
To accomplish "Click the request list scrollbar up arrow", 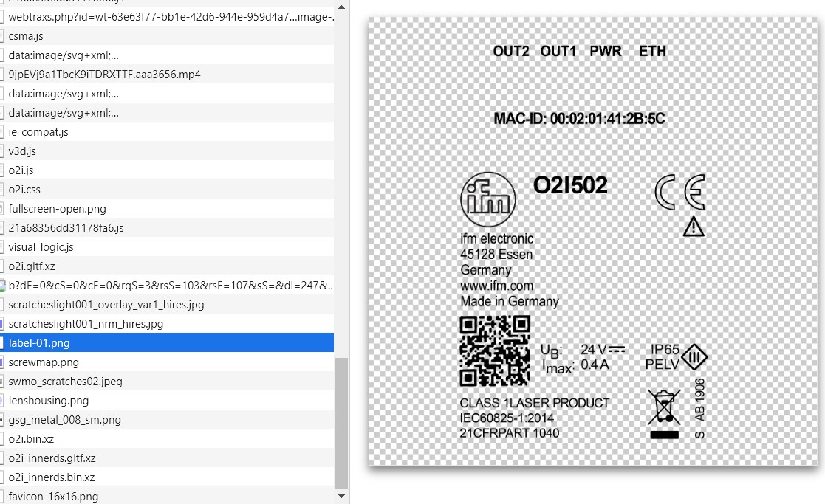I will [x=341, y=7].
